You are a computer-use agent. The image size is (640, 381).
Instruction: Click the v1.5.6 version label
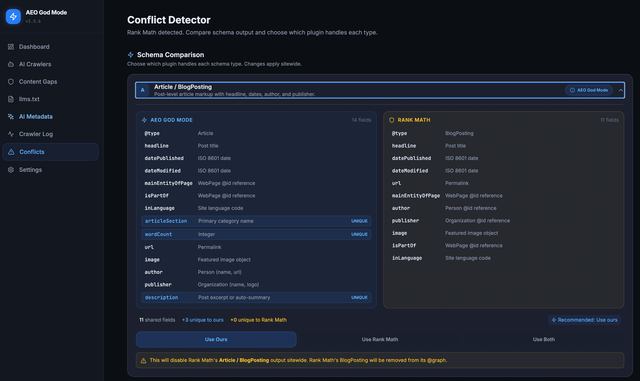(33, 21)
